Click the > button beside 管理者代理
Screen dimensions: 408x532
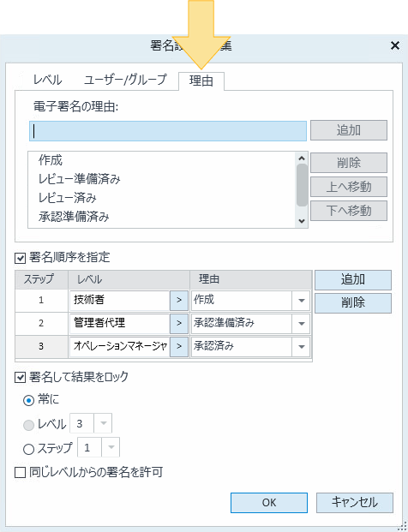pyautogui.click(x=179, y=323)
